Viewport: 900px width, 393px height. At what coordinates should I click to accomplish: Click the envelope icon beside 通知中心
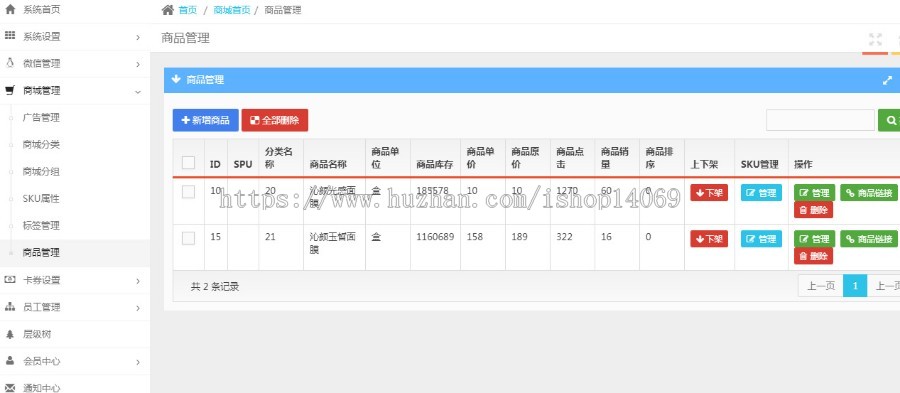pos(10,388)
